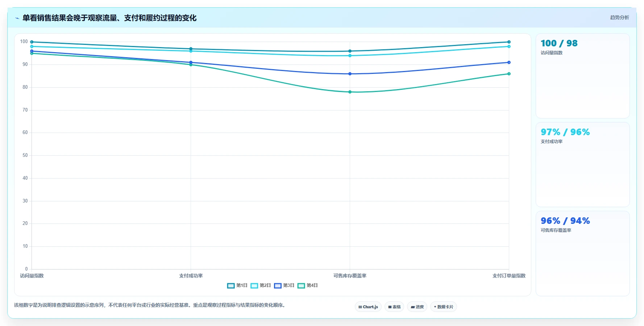Screen dimensions: 644x326
Task: Click the 第1日 legend color box
Action: click(231, 285)
